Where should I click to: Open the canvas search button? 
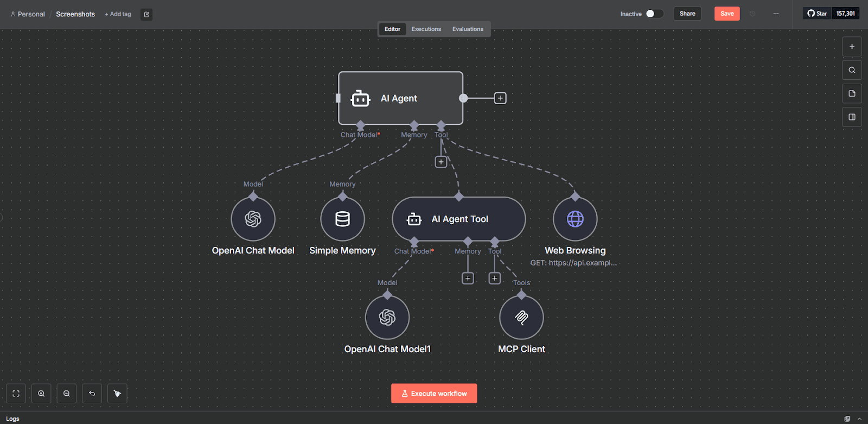coord(852,70)
